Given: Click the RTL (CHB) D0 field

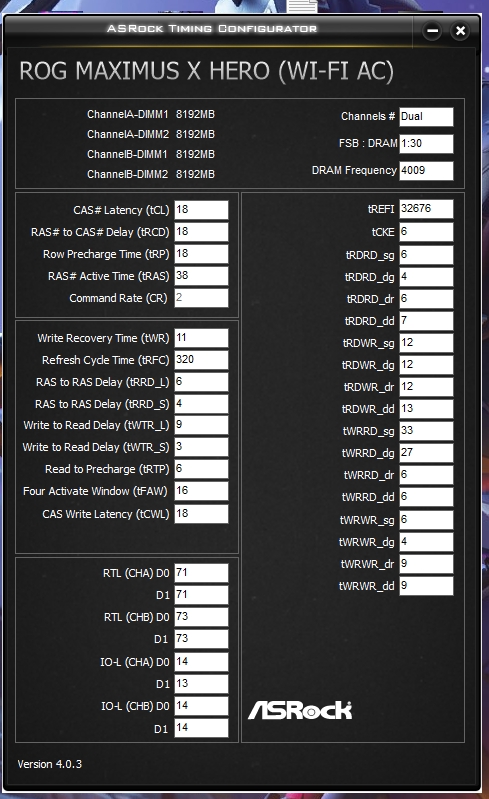Looking at the screenshot, I should point(201,617).
